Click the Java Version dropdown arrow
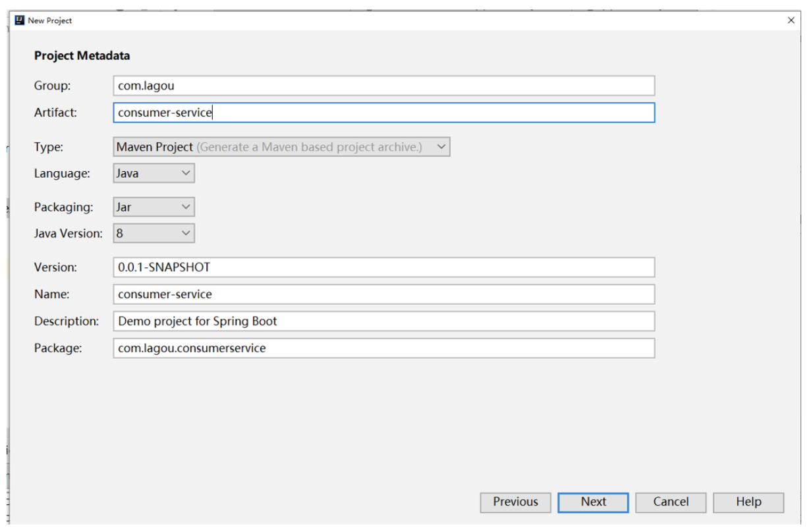Screen dimensions: 809x532 pos(186,233)
